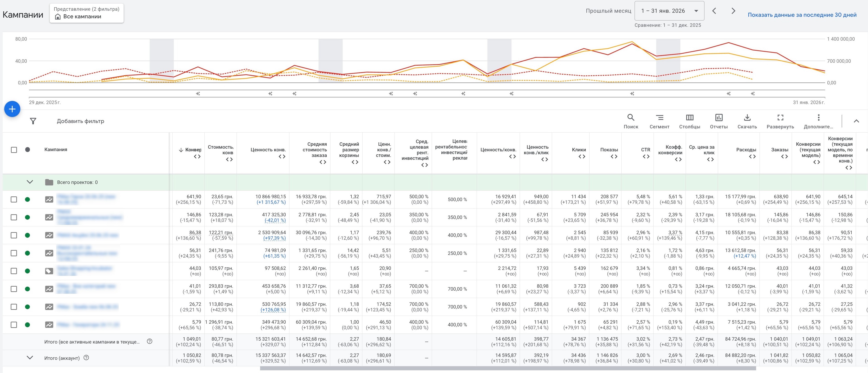Click the blue plus create button
868x373 pixels.
point(12,109)
